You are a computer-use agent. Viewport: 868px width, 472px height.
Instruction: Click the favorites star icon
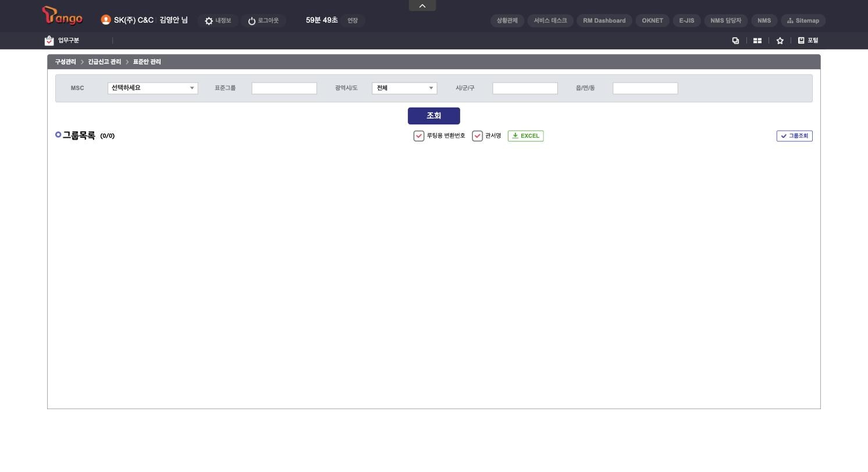pyautogui.click(x=780, y=41)
